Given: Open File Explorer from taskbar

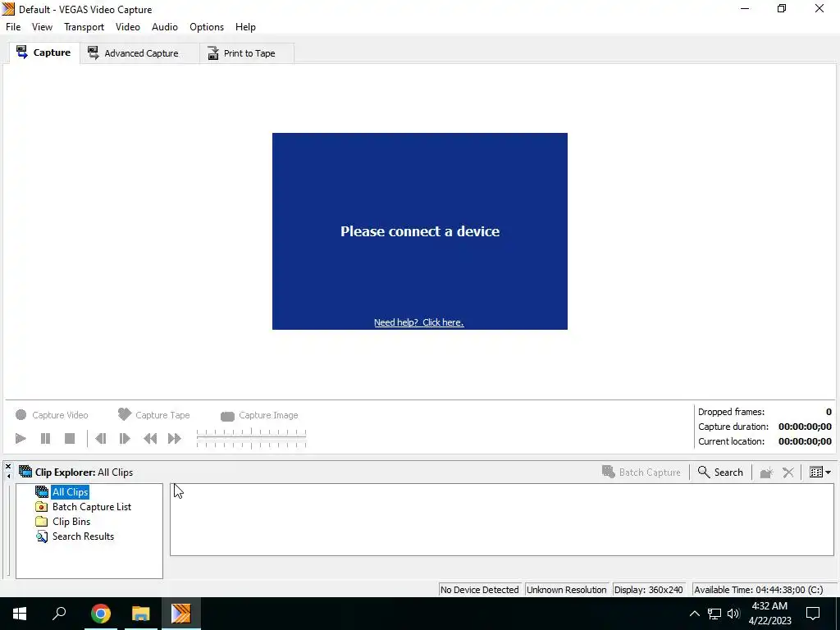Looking at the screenshot, I should (140, 614).
